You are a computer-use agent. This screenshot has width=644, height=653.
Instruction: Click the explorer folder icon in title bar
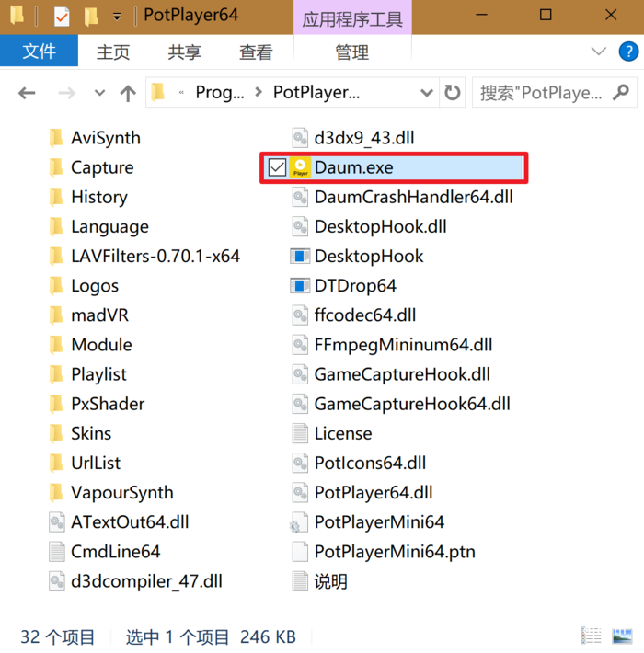click(17, 16)
